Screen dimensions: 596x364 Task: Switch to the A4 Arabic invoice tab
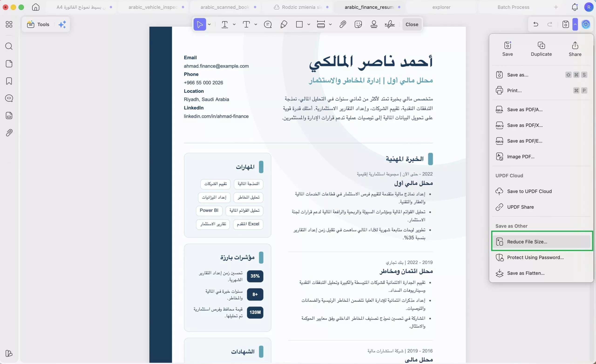point(81,7)
